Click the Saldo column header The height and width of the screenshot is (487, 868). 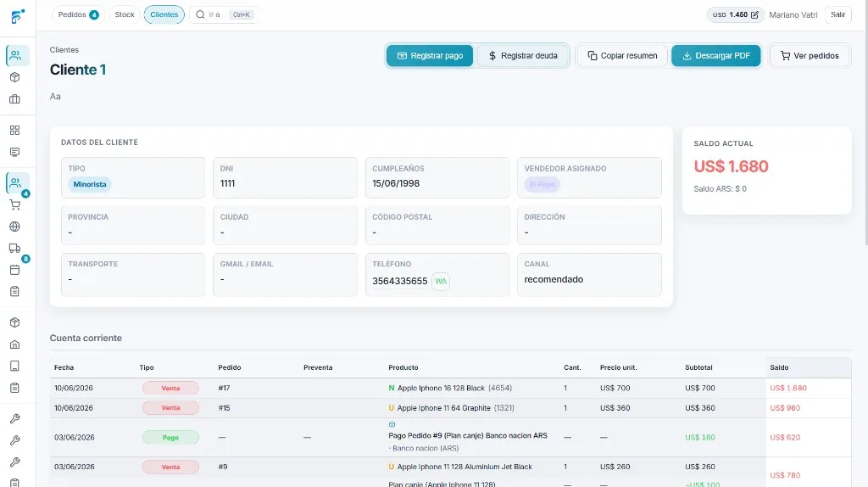779,367
